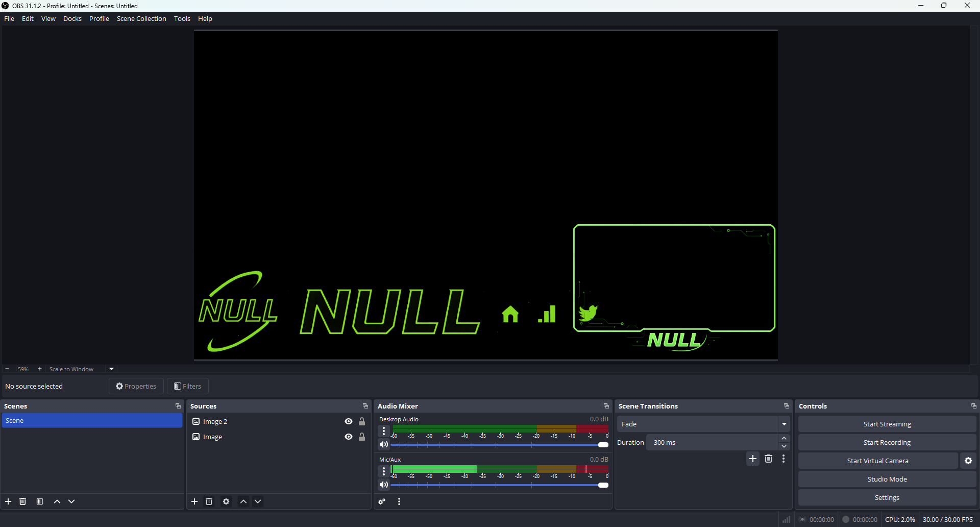Viewport: 980px width, 527px height.
Task: Open Desktop Audio options with the dots menu
Action: pyautogui.click(x=384, y=432)
